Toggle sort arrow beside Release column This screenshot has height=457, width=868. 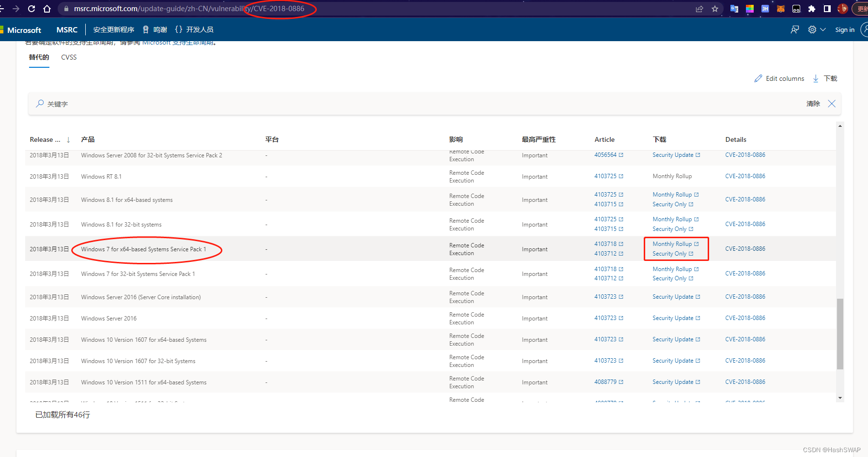pos(68,140)
